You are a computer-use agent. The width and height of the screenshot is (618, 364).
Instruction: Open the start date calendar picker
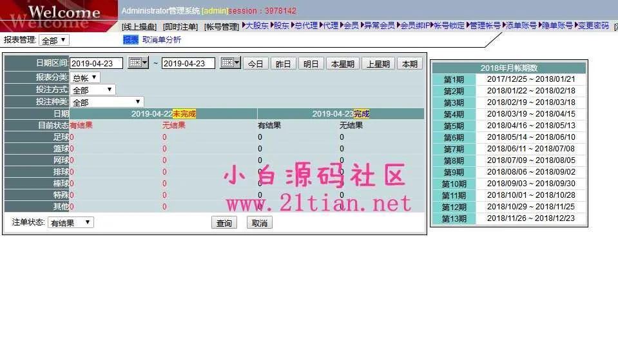(x=138, y=63)
